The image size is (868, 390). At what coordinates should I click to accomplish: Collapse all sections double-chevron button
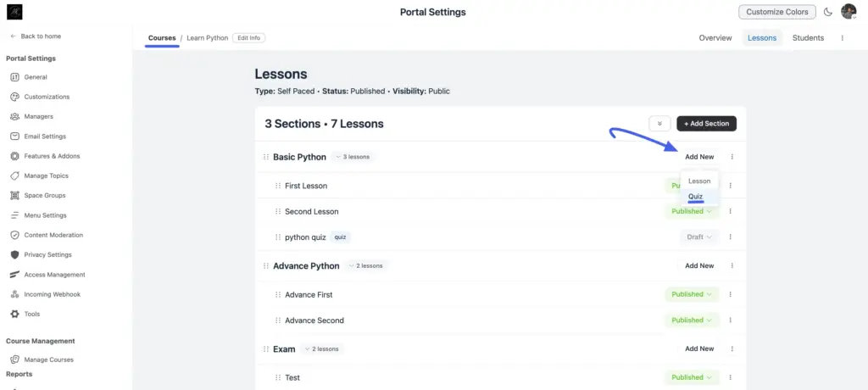659,124
